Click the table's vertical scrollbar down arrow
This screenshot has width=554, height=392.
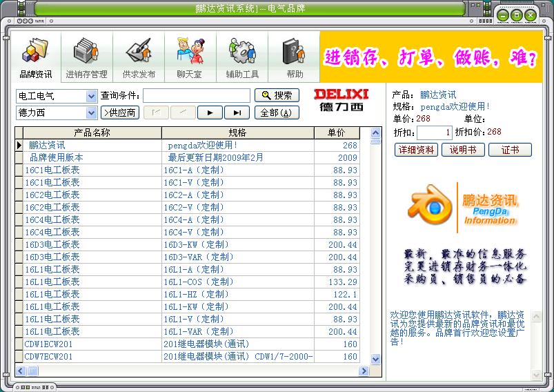[375, 359]
